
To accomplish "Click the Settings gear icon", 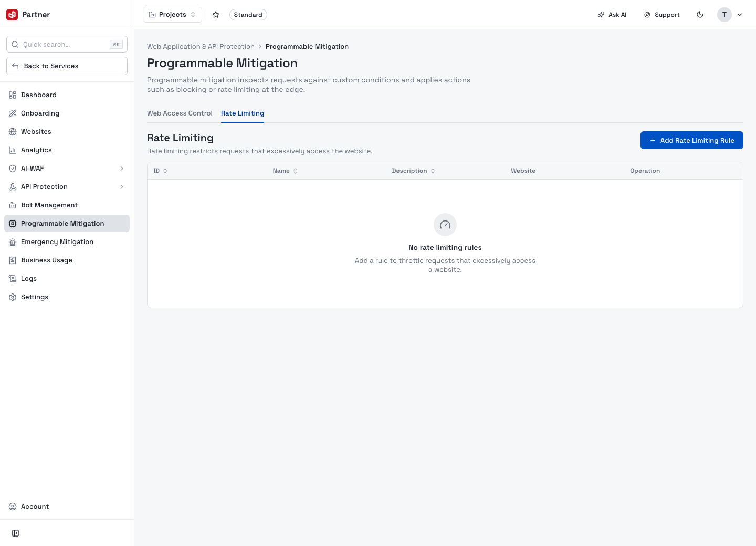I will click(x=13, y=297).
